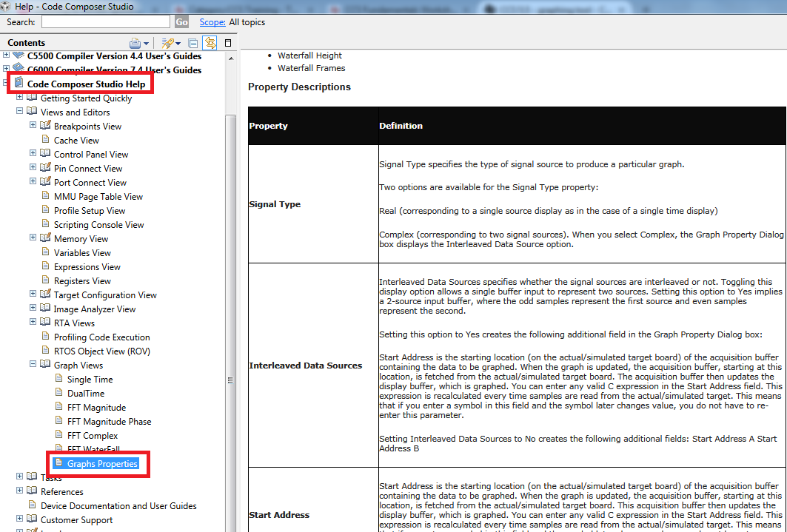Screen dimensions: 787x532
Task: Click the book icon beside Breakpoints View
Action: (x=45, y=125)
